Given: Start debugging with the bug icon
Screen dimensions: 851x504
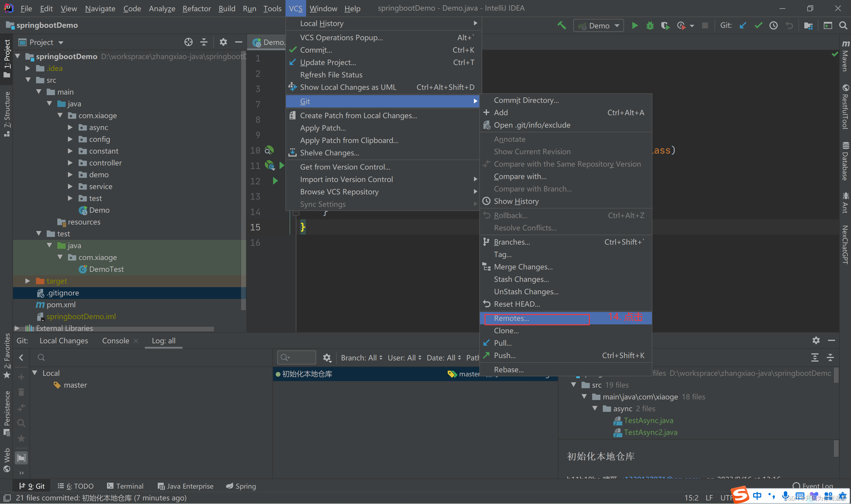Looking at the screenshot, I should (x=649, y=25).
